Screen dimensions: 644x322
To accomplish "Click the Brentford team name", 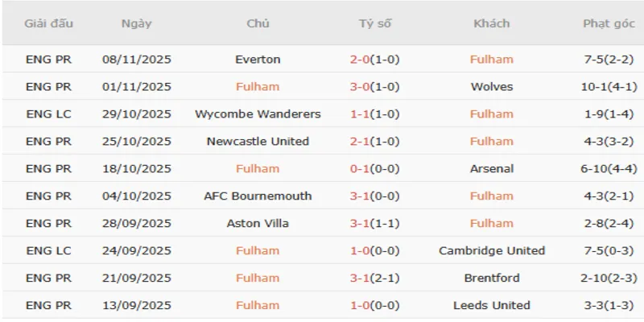I will click(491, 279).
